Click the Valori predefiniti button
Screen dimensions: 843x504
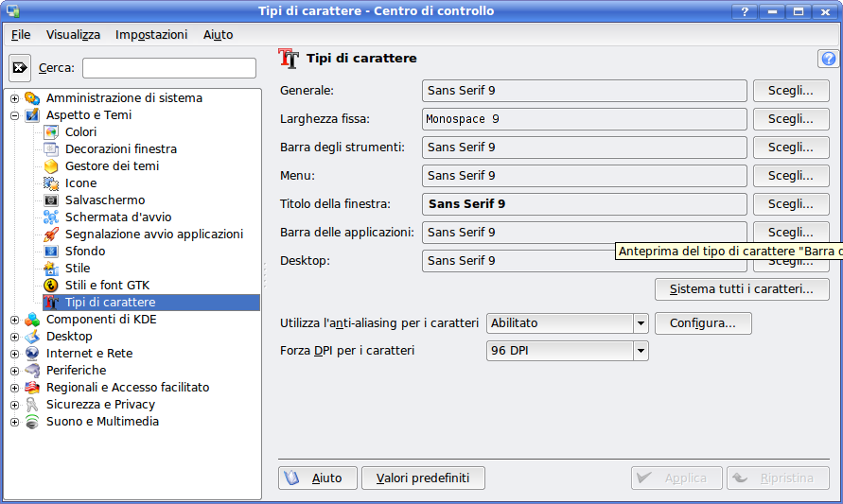click(423, 478)
